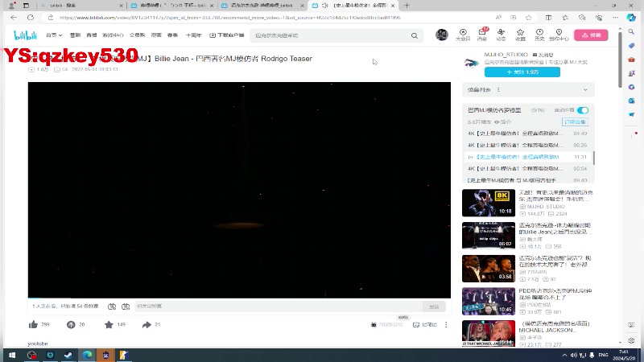The image size is (644, 362).
Task: Click the danmaku text input field
Action: coord(279,306)
